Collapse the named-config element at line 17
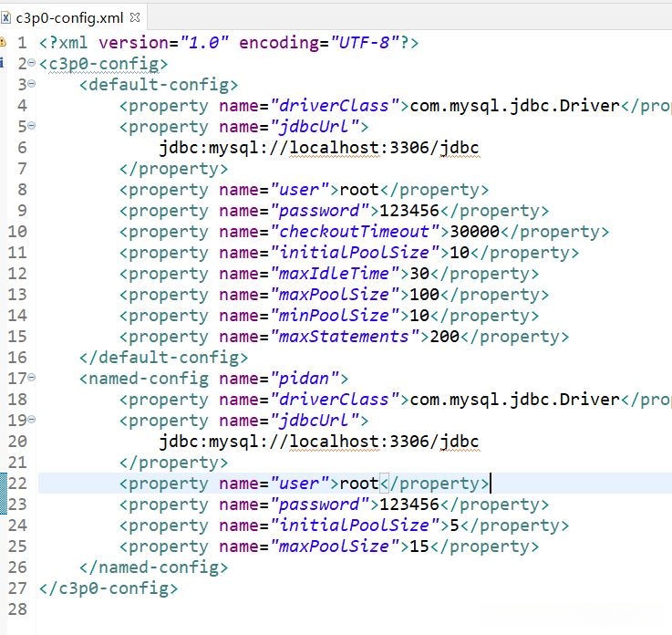The width and height of the screenshot is (672, 635). coord(32,378)
